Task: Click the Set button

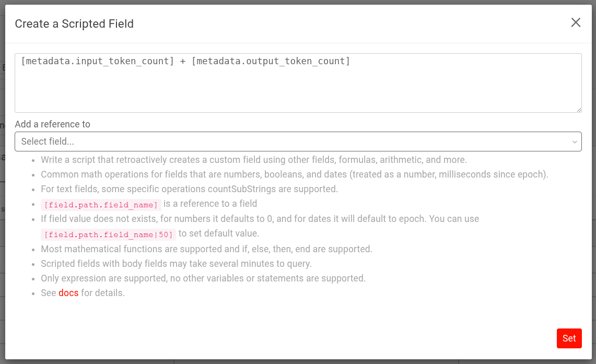Action: point(569,338)
